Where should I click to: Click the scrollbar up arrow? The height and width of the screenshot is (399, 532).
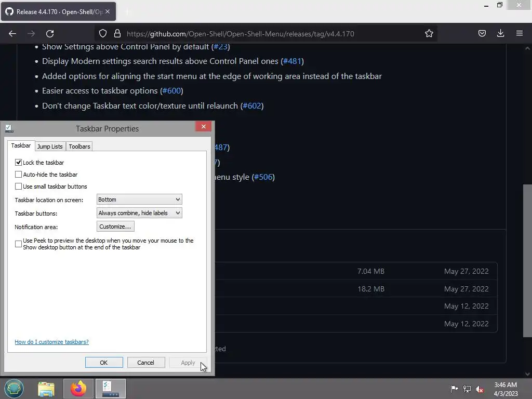pos(527,48)
